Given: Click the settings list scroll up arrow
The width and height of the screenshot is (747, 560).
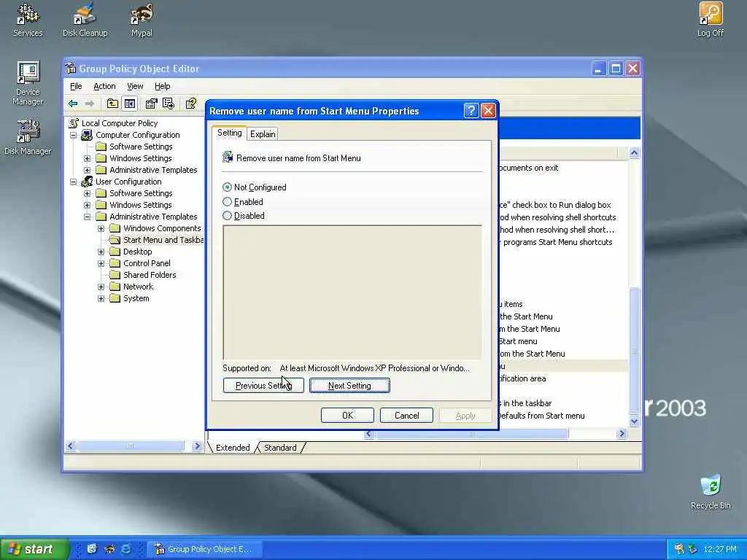Looking at the screenshot, I should coord(634,152).
